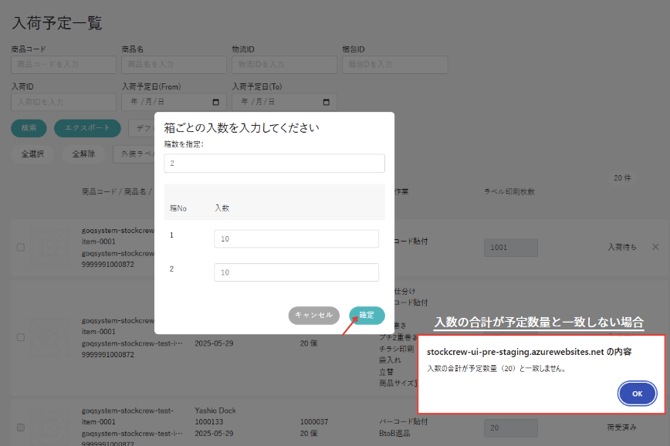Click the X icon beside 入荷待ち row
670x446 pixels.
pyautogui.click(x=655, y=247)
